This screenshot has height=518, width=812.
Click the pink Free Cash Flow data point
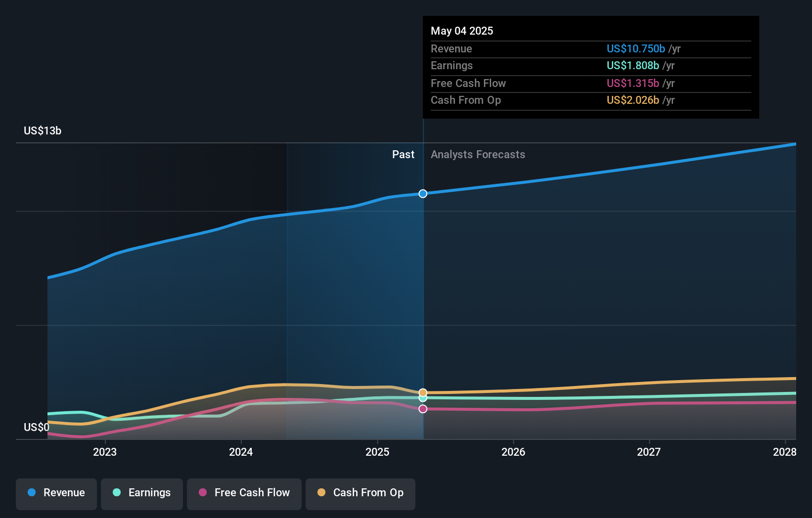coord(423,409)
